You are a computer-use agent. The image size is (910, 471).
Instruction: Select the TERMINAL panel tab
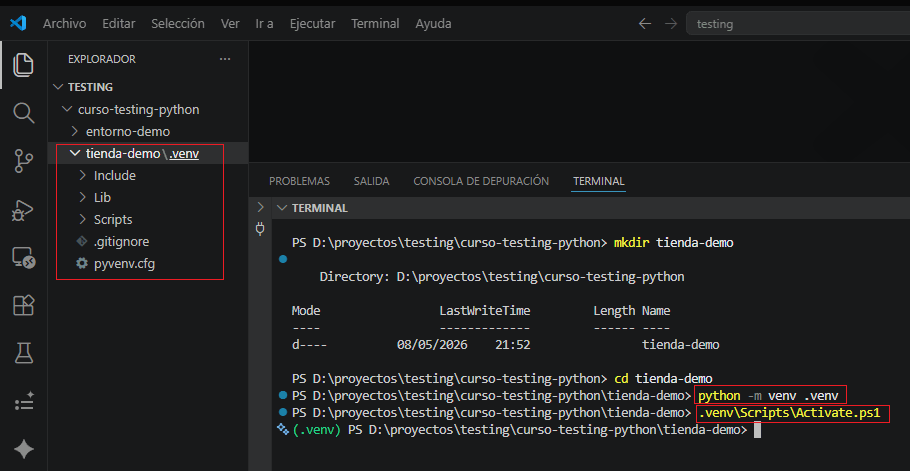tap(599, 181)
